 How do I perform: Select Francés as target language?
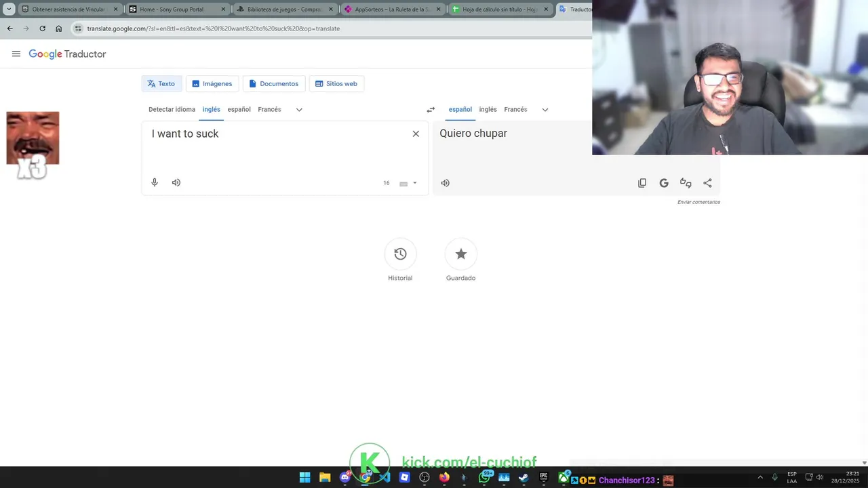point(515,109)
